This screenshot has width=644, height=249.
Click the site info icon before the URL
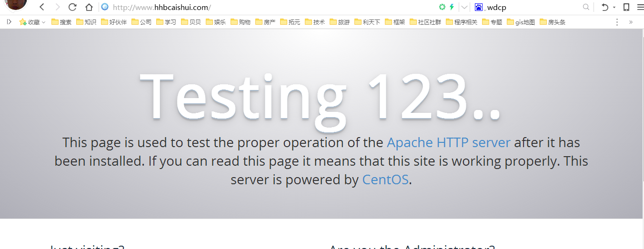[105, 7]
